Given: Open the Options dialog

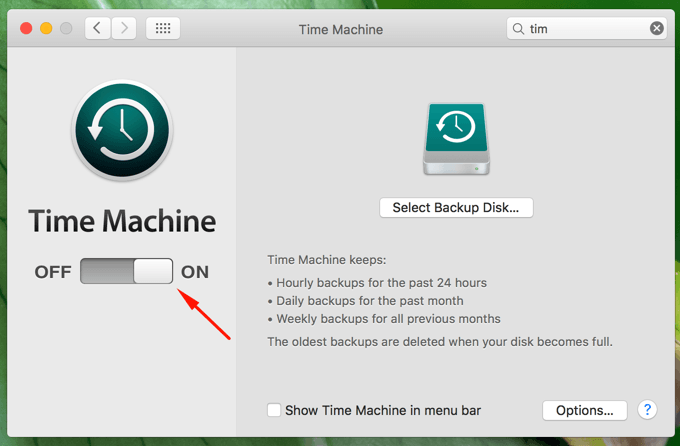Looking at the screenshot, I should [x=585, y=410].
